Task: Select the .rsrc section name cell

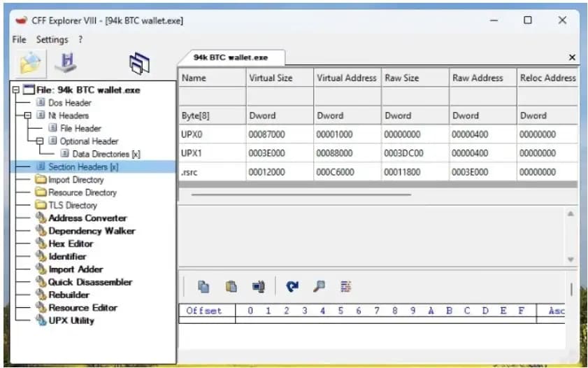Action: tap(213, 172)
